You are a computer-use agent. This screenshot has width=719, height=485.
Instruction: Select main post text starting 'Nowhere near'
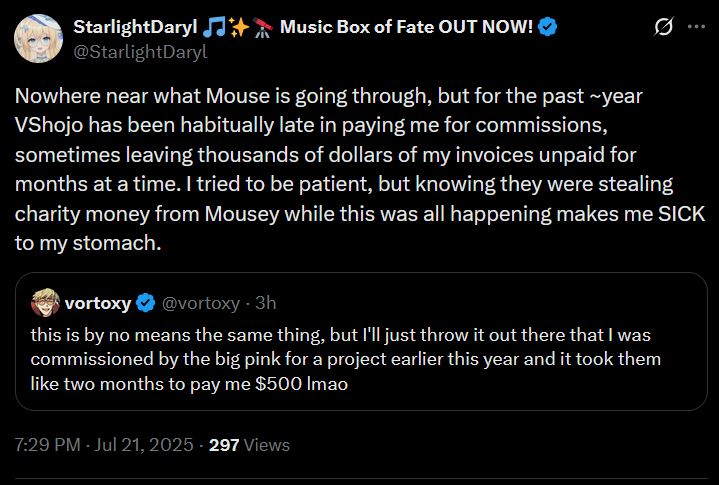(x=360, y=169)
